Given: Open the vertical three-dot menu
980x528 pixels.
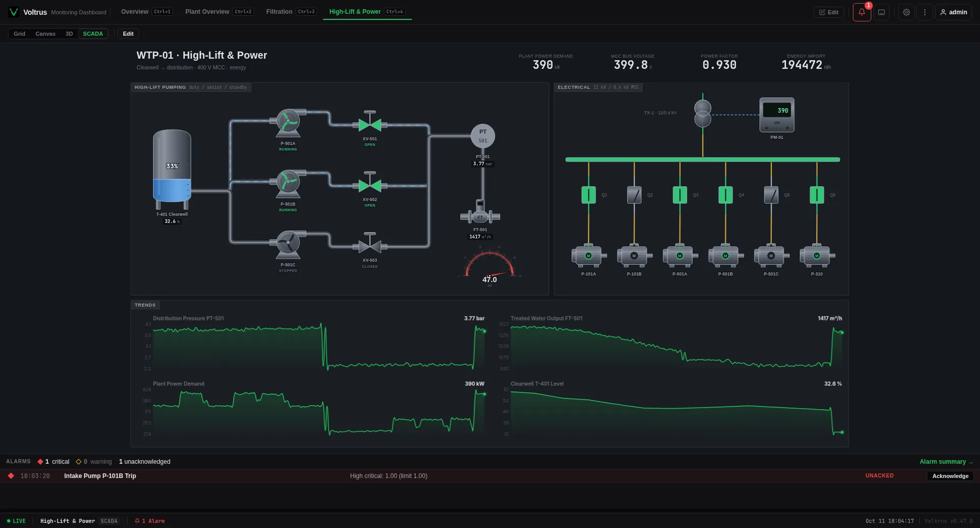Looking at the screenshot, I should click(924, 12).
